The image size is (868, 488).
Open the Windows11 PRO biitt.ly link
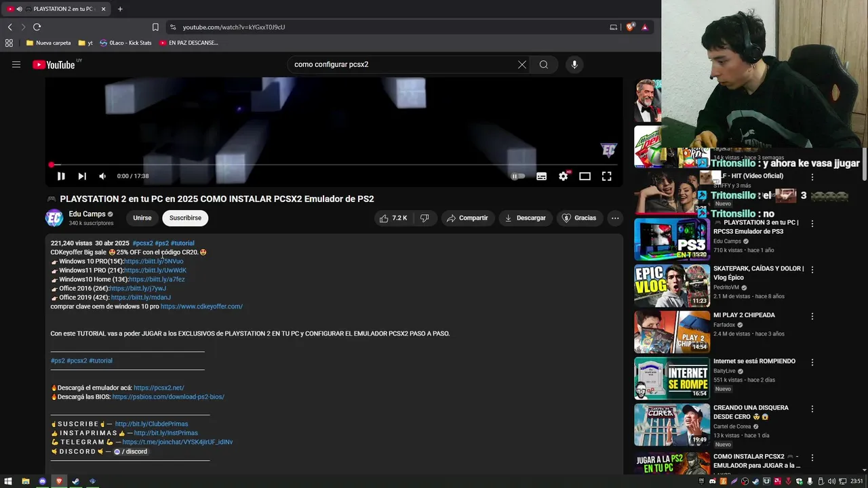point(155,270)
